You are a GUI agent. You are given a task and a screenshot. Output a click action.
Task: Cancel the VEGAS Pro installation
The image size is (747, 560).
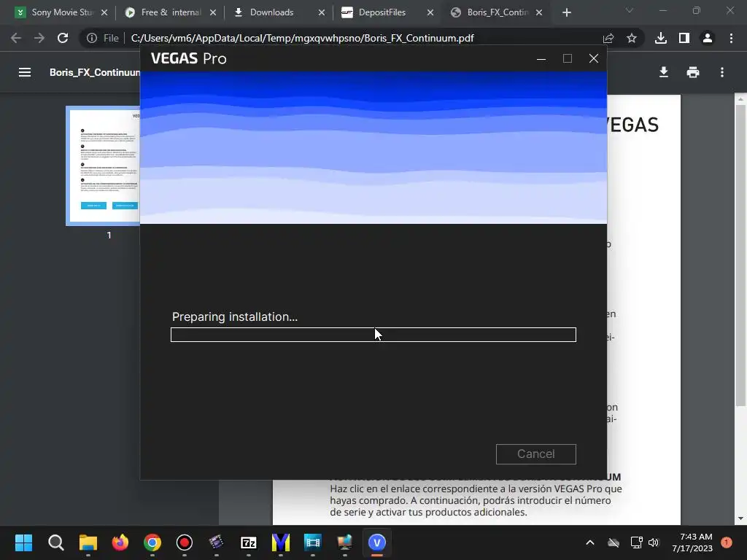pos(535,454)
